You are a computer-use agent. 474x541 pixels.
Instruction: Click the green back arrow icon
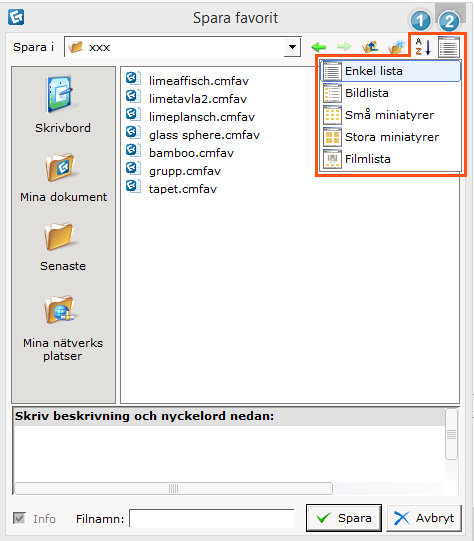click(319, 47)
